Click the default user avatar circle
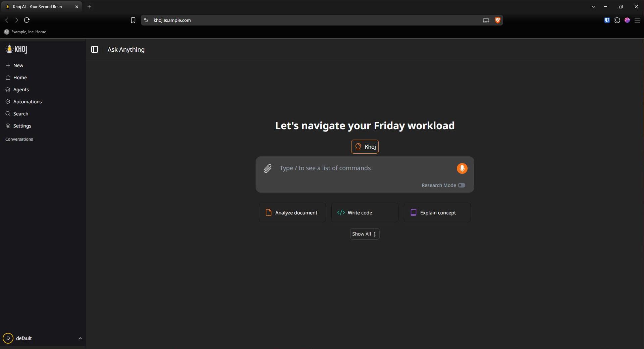This screenshot has height=349, width=644. pos(8,338)
